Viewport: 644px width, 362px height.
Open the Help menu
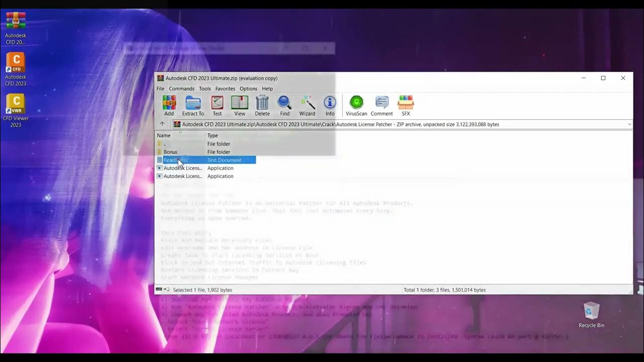[x=267, y=88]
